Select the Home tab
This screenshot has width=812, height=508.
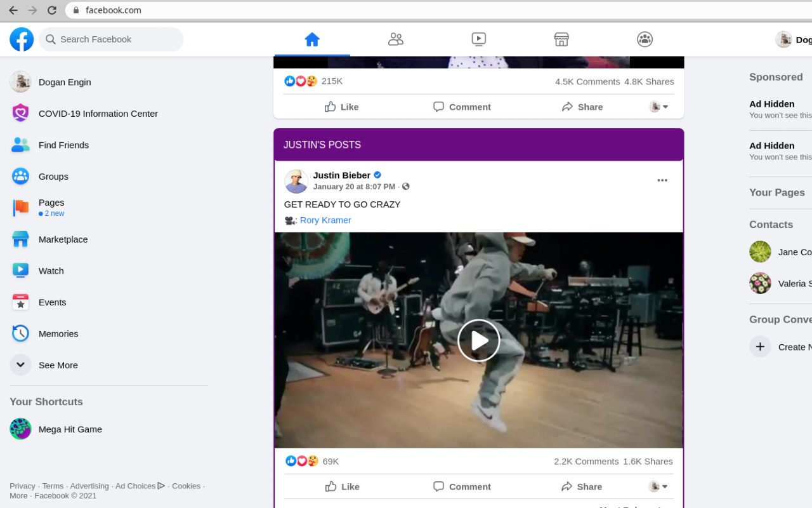pyautogui.click(x=312, y=39)
